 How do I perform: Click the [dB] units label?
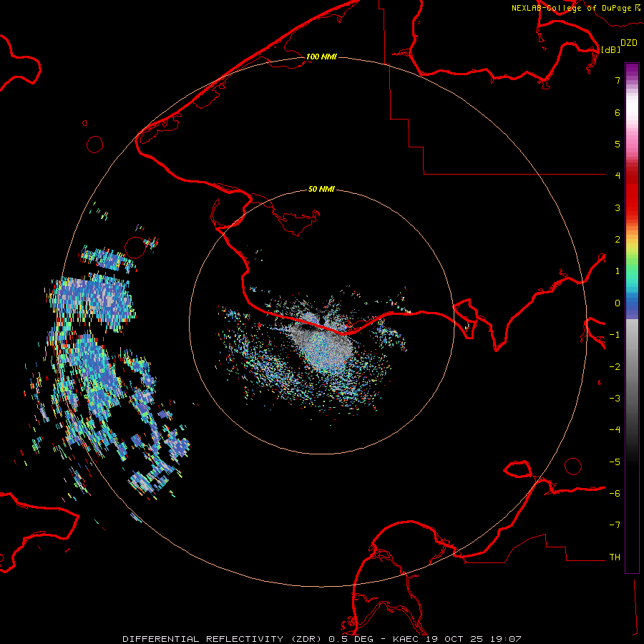tap(610, 49)
